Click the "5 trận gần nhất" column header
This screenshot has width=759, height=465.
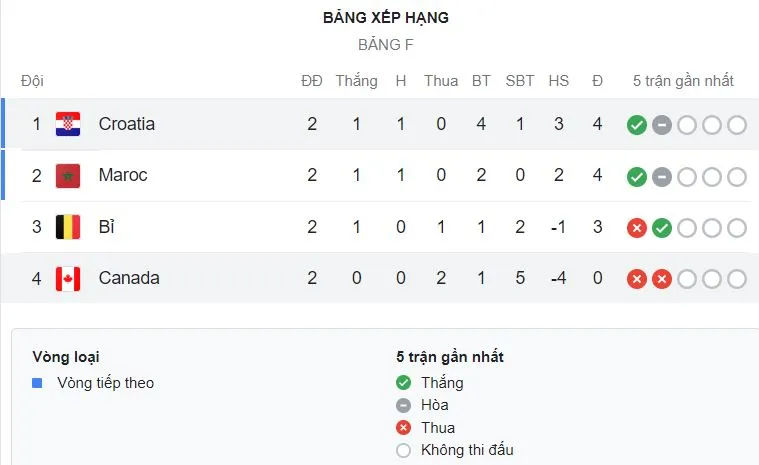coord(683,81)
